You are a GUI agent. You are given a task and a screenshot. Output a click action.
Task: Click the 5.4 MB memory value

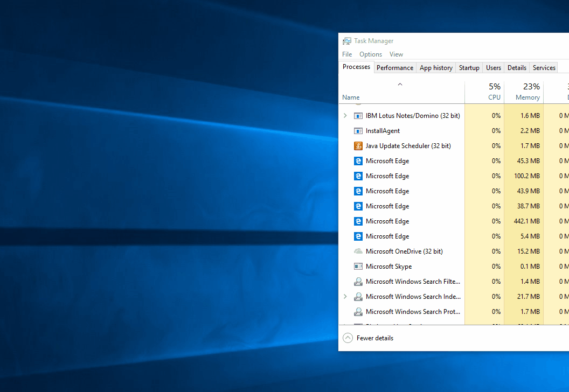coord(530,236)
